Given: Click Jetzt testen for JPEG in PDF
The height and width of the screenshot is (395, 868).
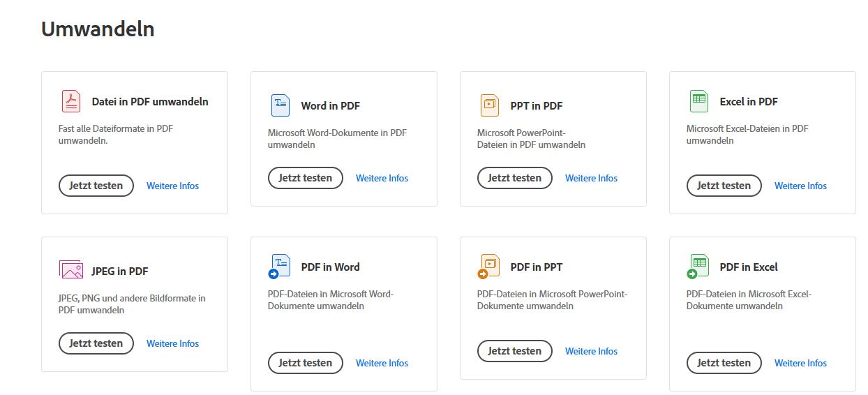Looking at the screenshot, I should [x=96, y=343].
